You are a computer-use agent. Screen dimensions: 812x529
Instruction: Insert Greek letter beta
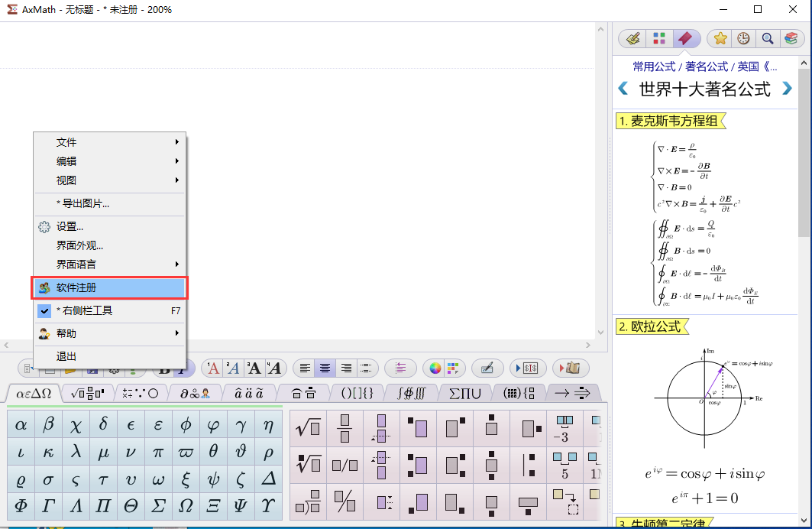click(48, 424)
